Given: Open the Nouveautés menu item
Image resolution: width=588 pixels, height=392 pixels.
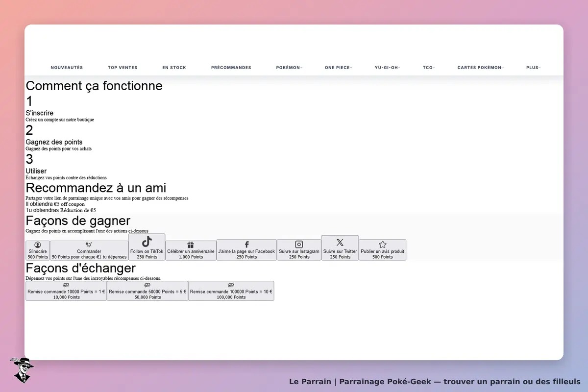Looking at the screenshot, I should coord(67,68).
